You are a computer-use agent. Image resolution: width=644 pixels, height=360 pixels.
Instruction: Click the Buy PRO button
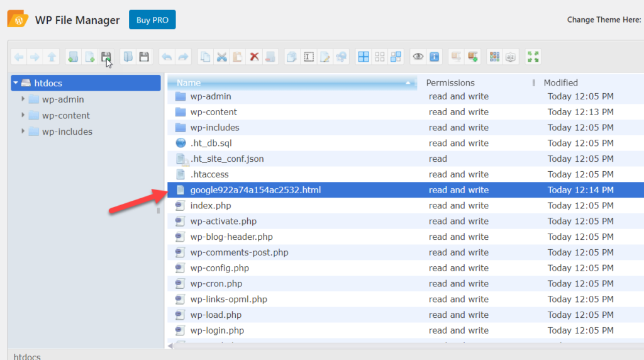click(x=152, y=20)
